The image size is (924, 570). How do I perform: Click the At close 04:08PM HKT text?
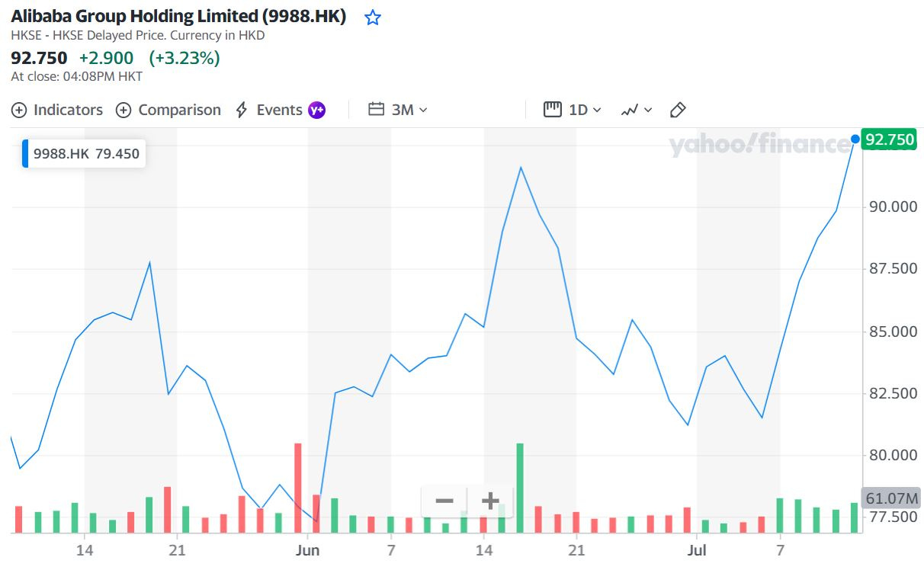pyautogui.click(x=76, y=76)
